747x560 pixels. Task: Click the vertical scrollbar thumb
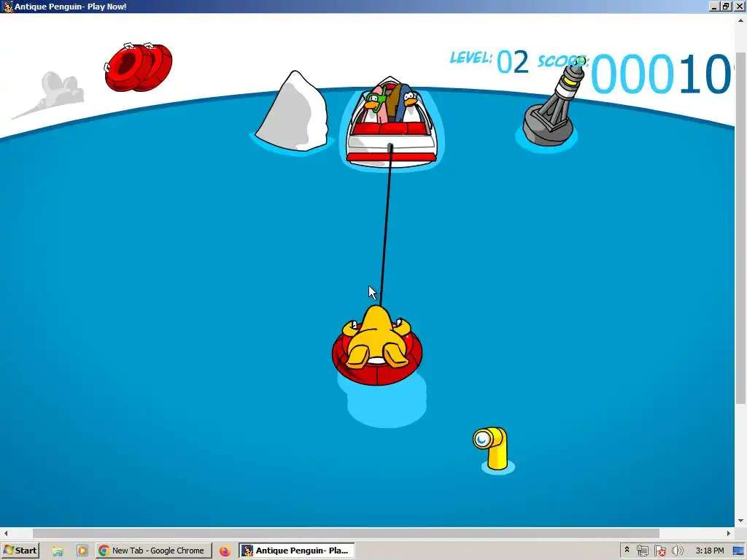tap(740, 227)
